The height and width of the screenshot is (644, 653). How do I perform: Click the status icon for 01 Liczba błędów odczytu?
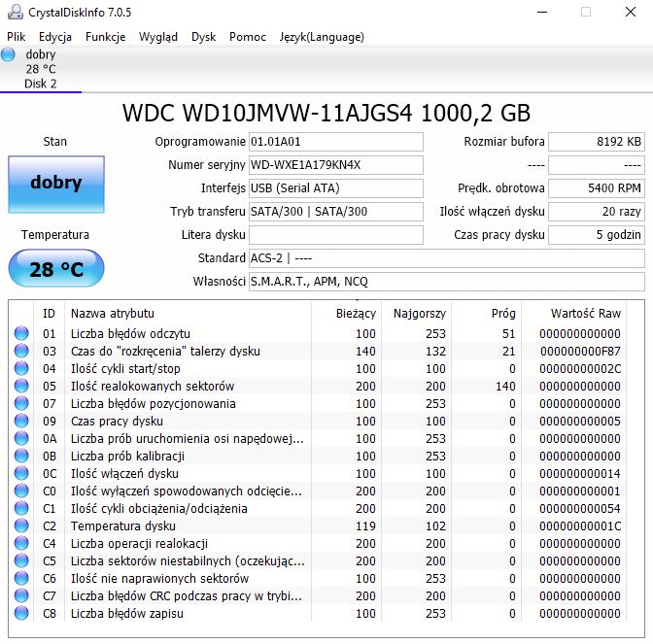(x=21, y=333)
